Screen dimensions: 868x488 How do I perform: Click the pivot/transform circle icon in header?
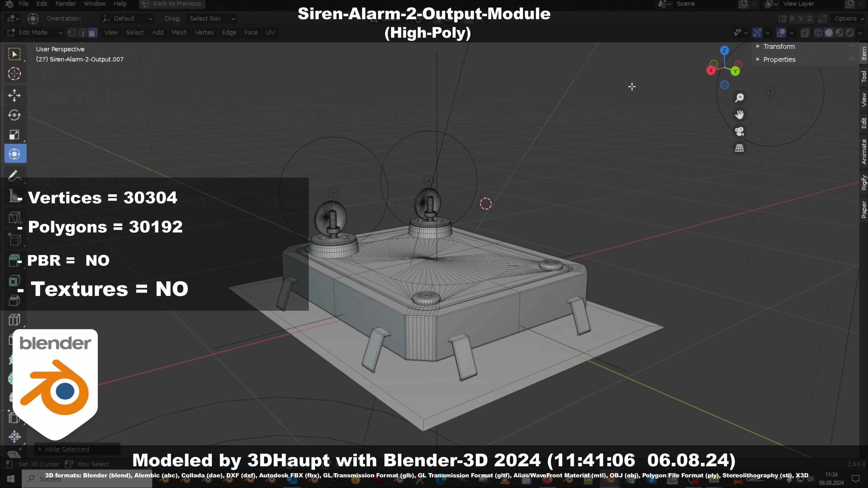[x=33, y=19]
